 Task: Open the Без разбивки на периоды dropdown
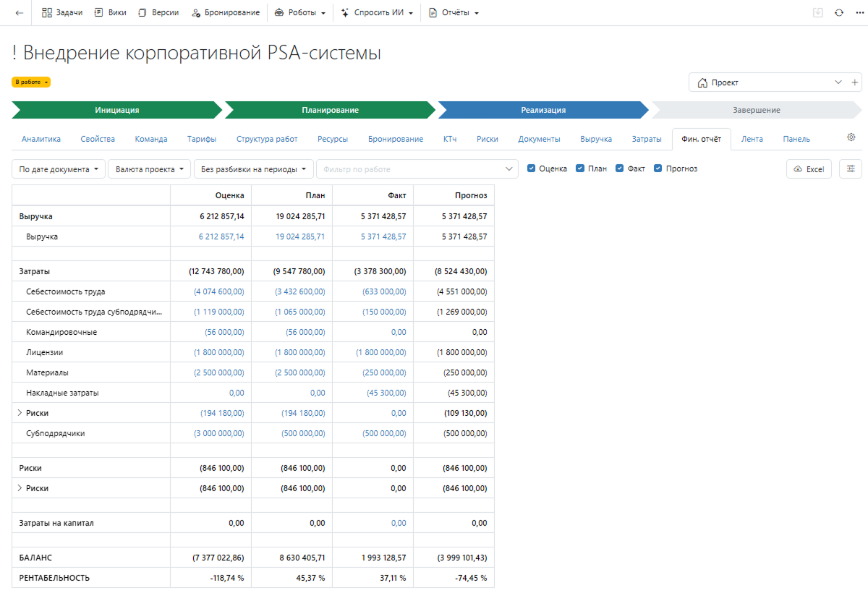click(254, 169)
